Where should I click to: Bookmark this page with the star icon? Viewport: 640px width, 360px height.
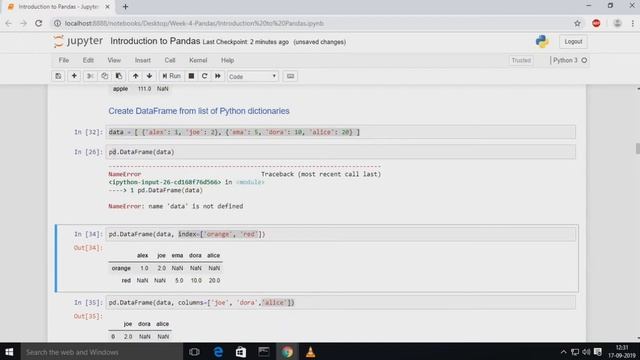(x=577, y=23)
